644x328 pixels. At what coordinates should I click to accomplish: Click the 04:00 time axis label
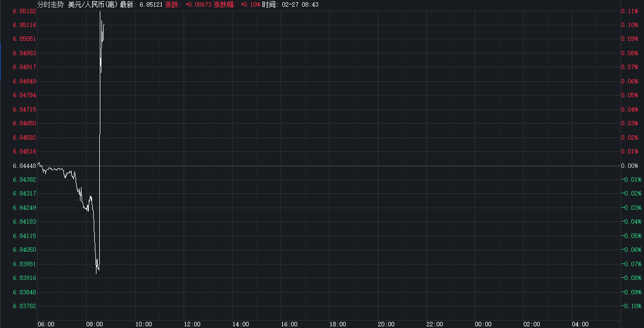pos(580,324)
